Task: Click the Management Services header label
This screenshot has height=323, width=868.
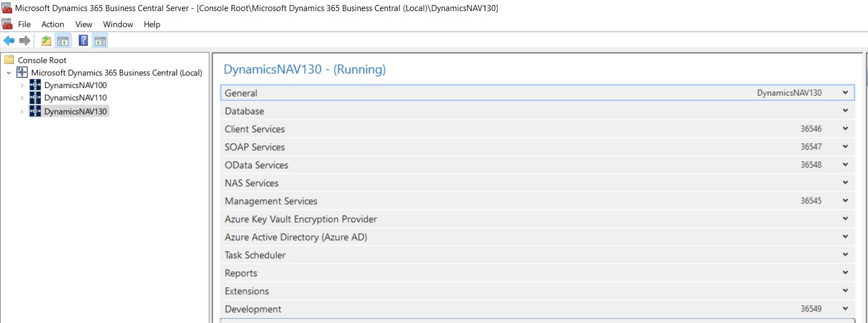Action: click(271, 201)
